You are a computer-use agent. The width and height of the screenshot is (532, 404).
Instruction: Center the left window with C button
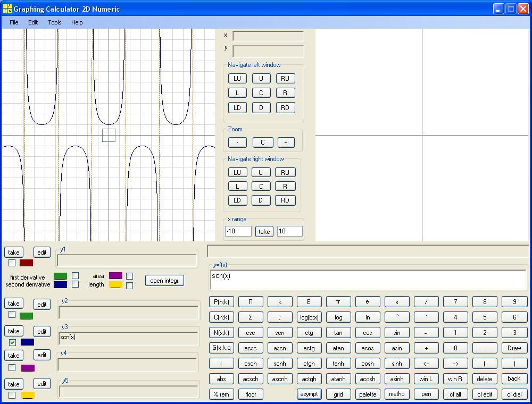click(x=261, y=93)
